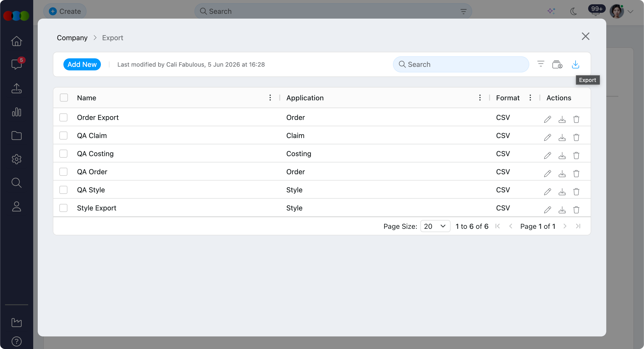Toggle the select-all checkbox in table header

pyautogui.click(x=64, y=98)
